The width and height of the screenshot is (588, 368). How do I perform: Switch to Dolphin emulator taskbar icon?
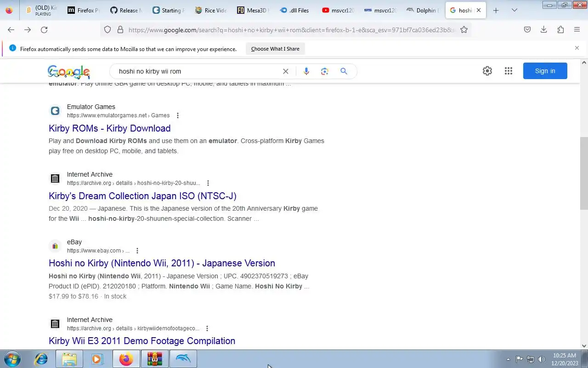183,359
